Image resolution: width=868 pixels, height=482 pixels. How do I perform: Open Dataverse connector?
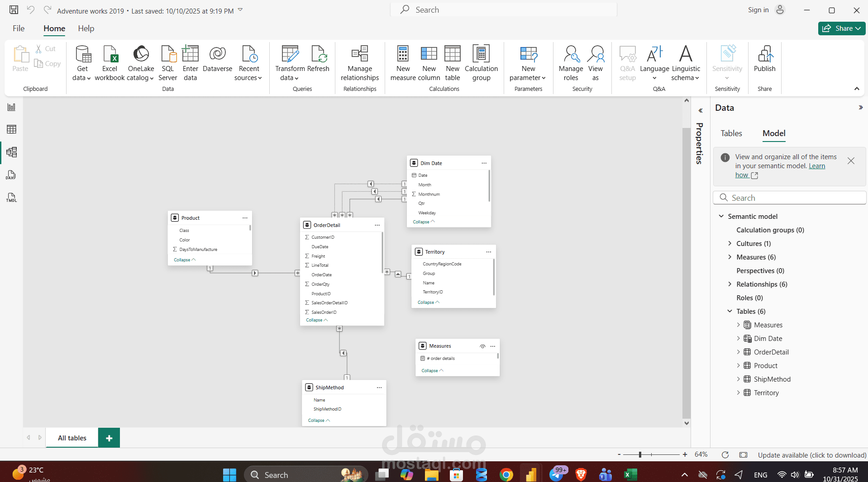pos(217,59)
